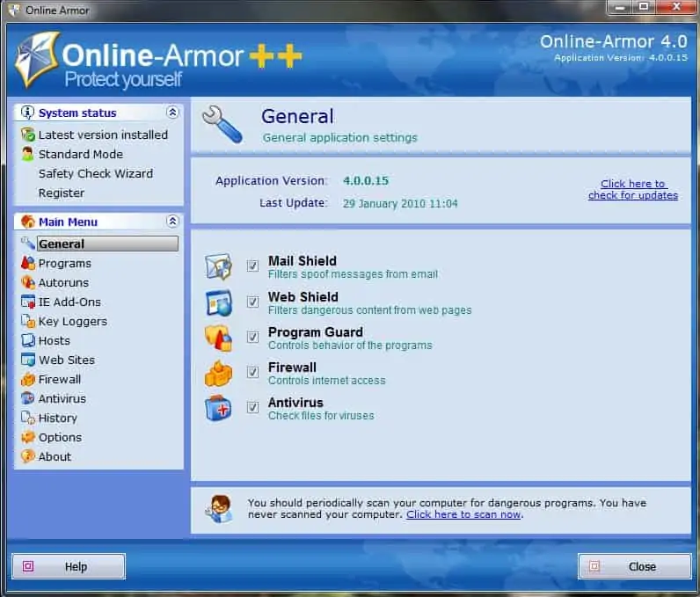Select General in Main Menu
The width and height of the screenshot is (700, 597).
pyautogui.click(x=107, y=244)
